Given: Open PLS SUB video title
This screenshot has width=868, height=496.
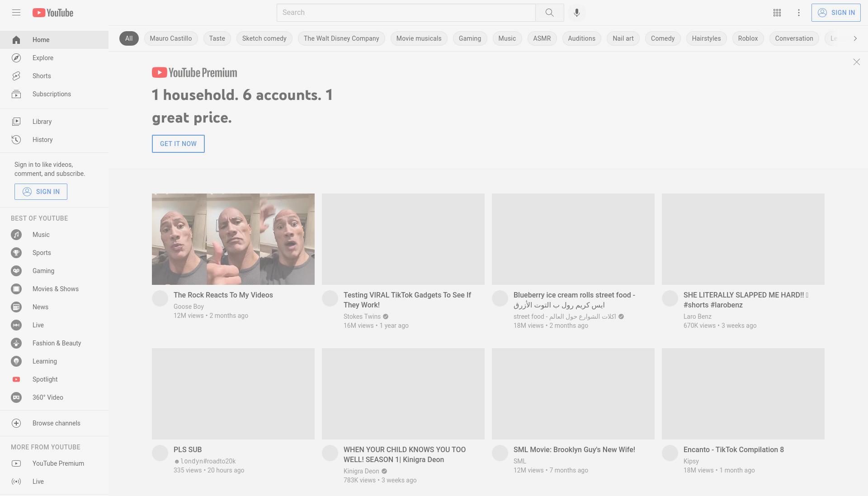Looking at the screenshot, I should [188, 449].
